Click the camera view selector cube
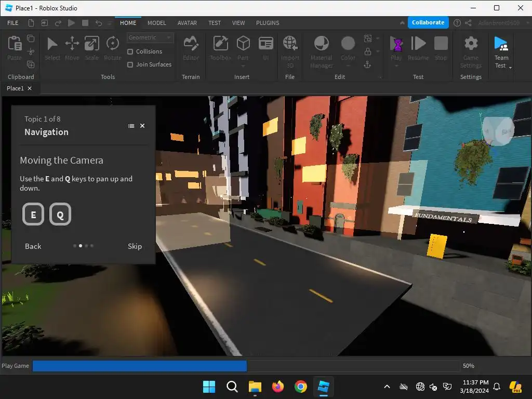The height and width of the screenshot is (399, 532). (x=498, y=131)
